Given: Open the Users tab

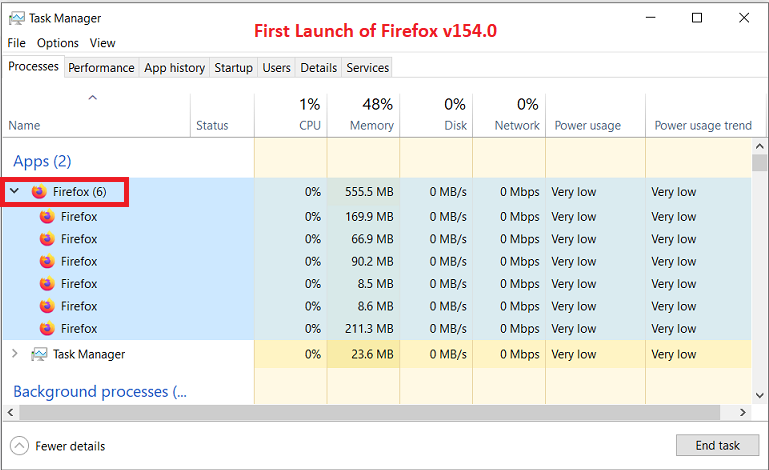Looking at the screenshot, I should pyautogui.click(x=277, y=68).
